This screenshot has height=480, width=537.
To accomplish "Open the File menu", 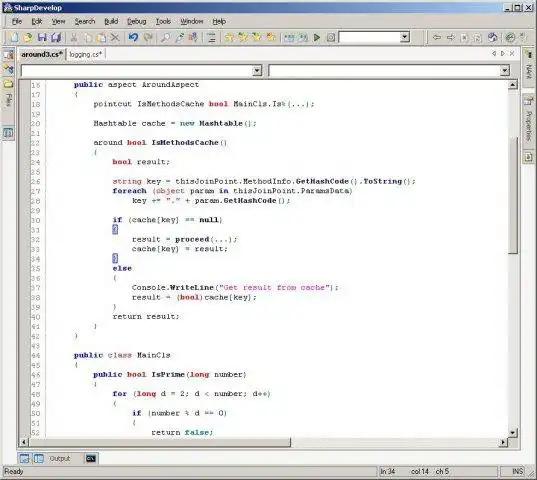I will click(17, 22).
